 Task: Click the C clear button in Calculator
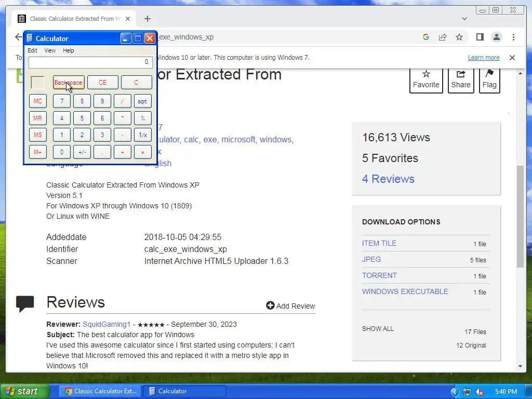137,83
